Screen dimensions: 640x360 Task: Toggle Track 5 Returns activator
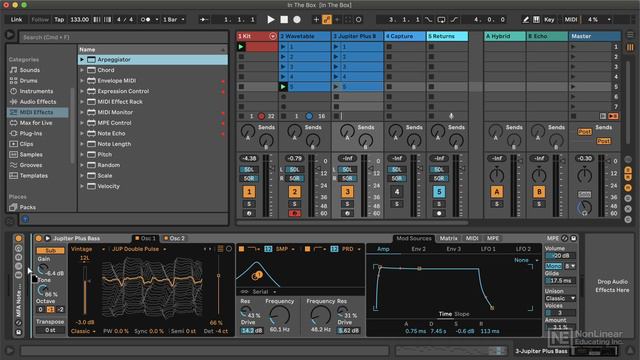(x=439, y=192)
